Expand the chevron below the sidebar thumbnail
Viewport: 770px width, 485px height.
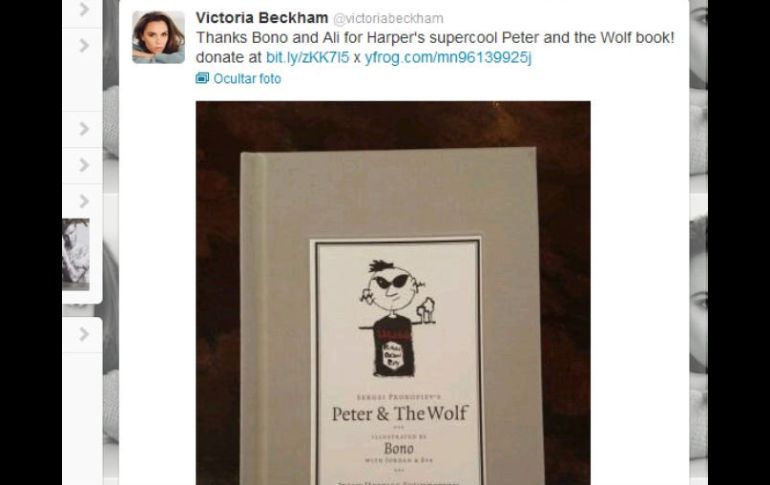tap(84, 334)
